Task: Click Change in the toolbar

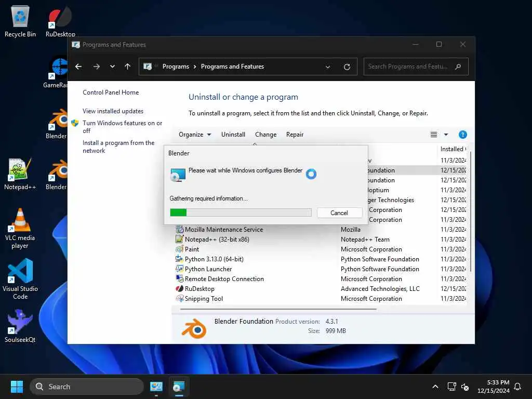Action: (x=265, y=135)
